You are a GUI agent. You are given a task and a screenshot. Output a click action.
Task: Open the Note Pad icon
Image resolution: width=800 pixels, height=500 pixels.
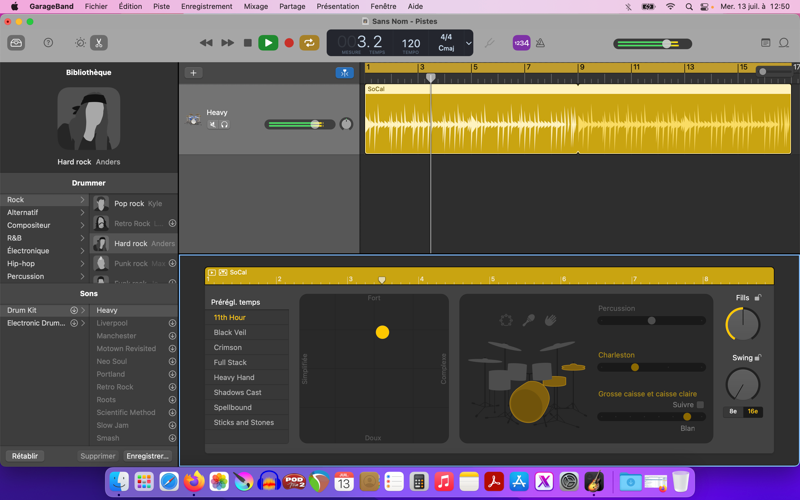point(765,43)
